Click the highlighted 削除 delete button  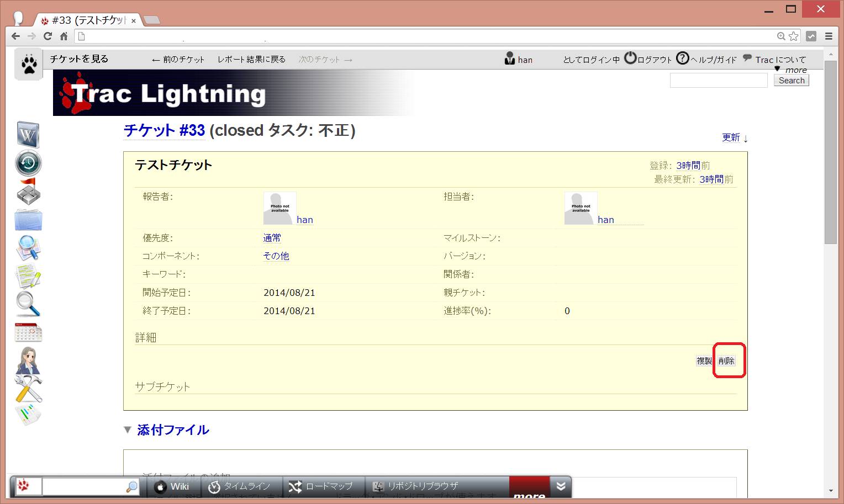[728, 360]
